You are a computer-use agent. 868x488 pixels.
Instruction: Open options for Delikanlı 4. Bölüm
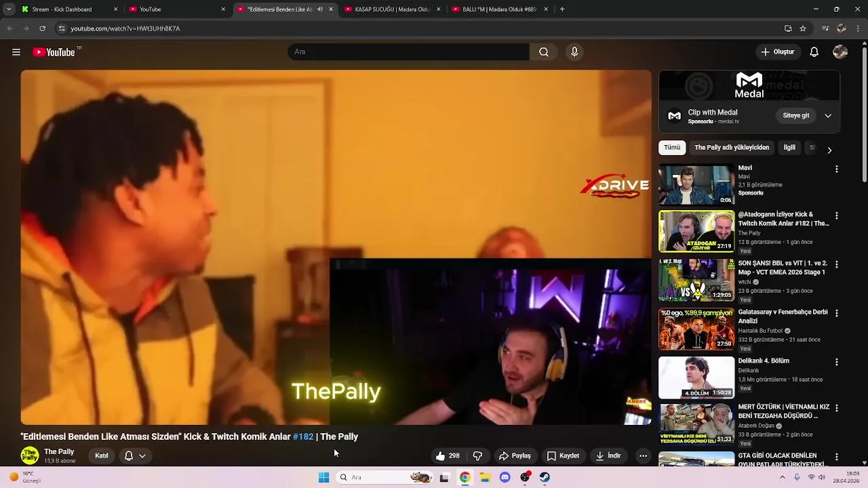(836, 362)
